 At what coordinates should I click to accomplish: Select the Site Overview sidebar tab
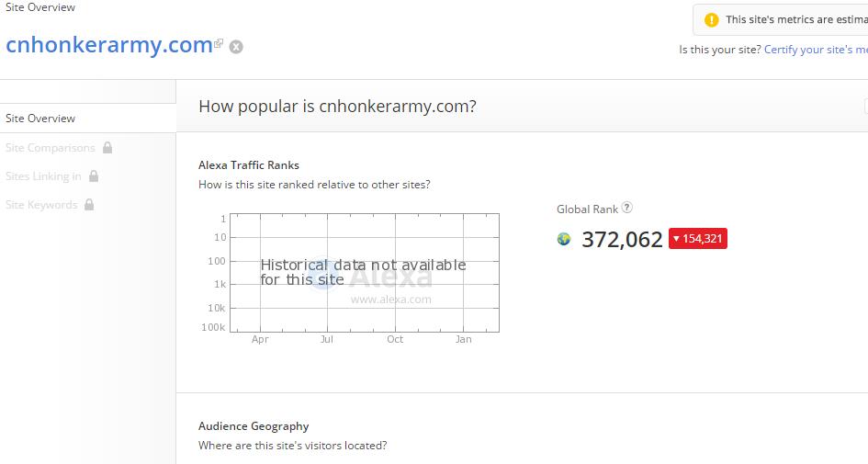click(88, 118)
